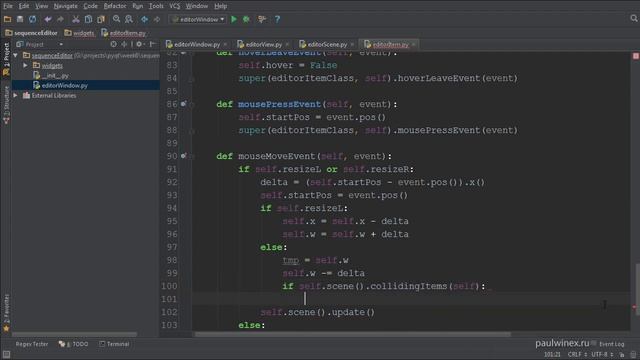Click the Undo arrow toolbar icon
640x360 pixels.
point(48,19)
